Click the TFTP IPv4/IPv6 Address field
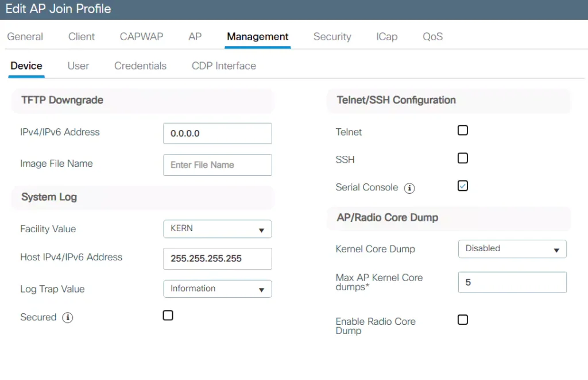 pyautogui.click(x=217, y=133)
